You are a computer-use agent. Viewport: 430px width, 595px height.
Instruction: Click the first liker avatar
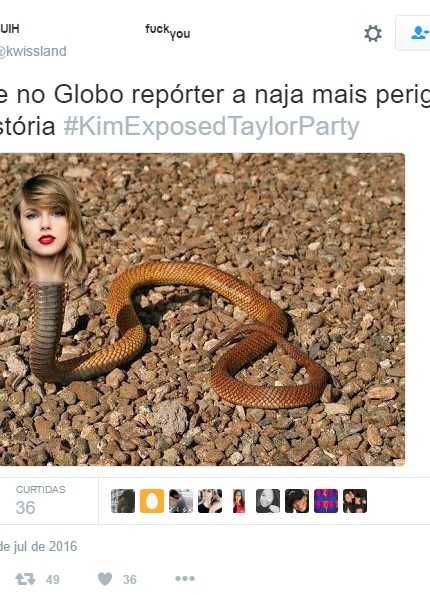tap(123, 501)
